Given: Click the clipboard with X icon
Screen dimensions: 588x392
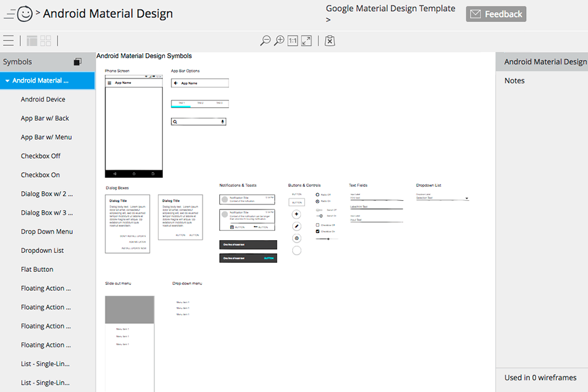Looking at the screenshot, I should tap(330, 40).
